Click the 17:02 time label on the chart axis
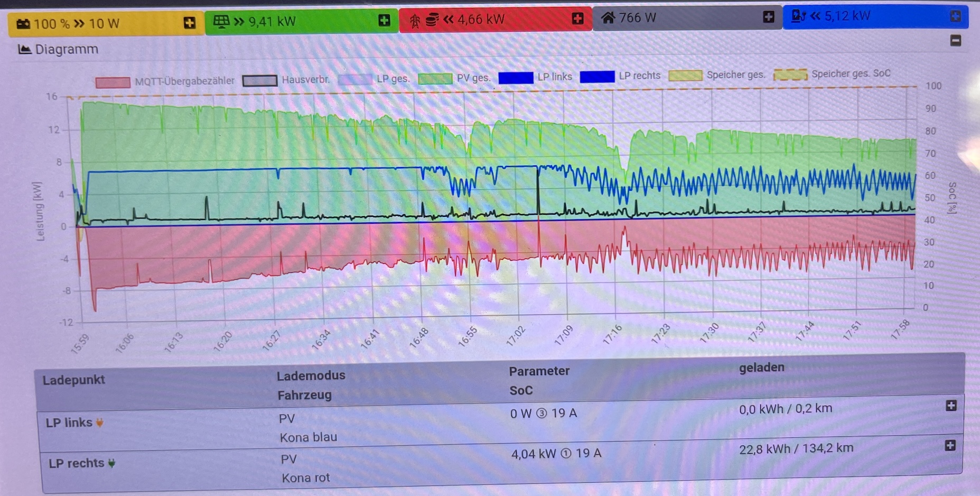Image resolution: width=980 pixels, height=496 pixels. tap(516, 336)
